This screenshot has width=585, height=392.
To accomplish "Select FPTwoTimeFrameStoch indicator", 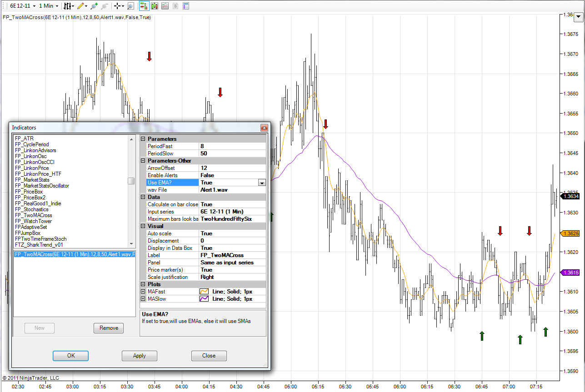I will click(40, 239).
